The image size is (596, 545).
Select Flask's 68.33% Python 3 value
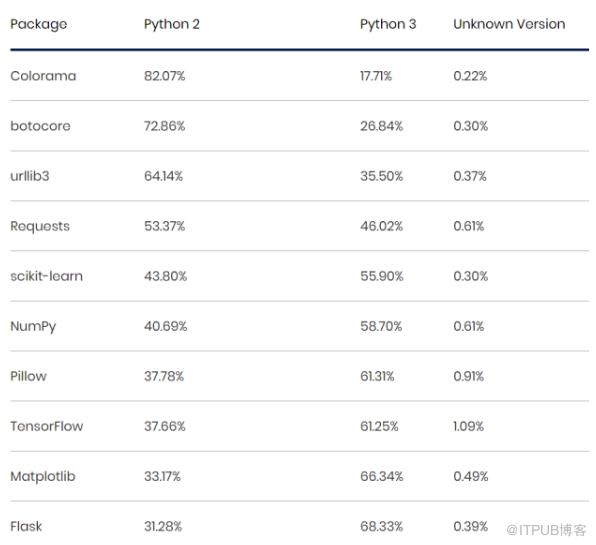(382, 526)
